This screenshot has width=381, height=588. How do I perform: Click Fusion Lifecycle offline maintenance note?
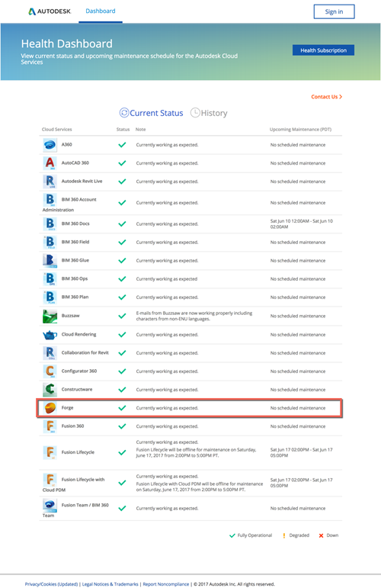(196, 452)
